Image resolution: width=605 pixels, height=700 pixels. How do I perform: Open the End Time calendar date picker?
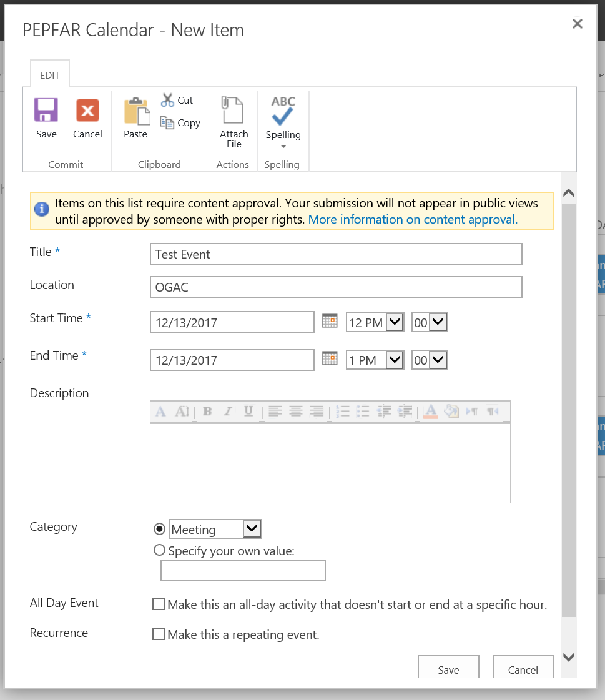tap(330, 358)
